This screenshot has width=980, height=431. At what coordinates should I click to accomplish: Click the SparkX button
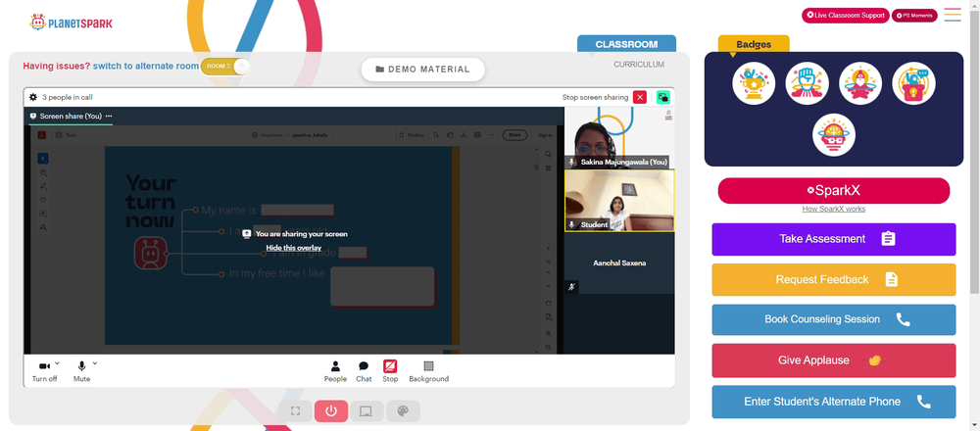834,190
